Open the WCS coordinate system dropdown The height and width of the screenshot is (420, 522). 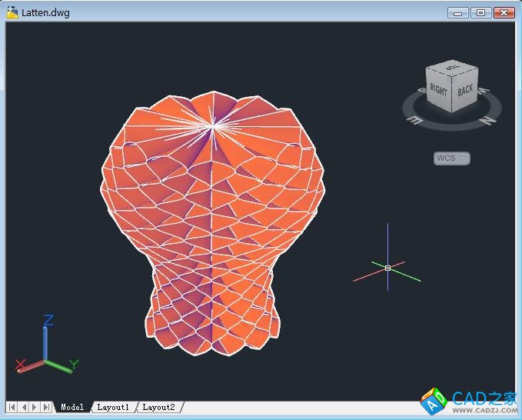(x=451, y=158)
